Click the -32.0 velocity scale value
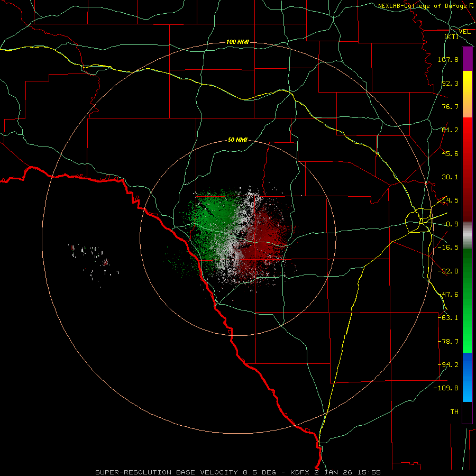Image resolution: width=476 pixels, height=476 pixels. coord(448,271)
